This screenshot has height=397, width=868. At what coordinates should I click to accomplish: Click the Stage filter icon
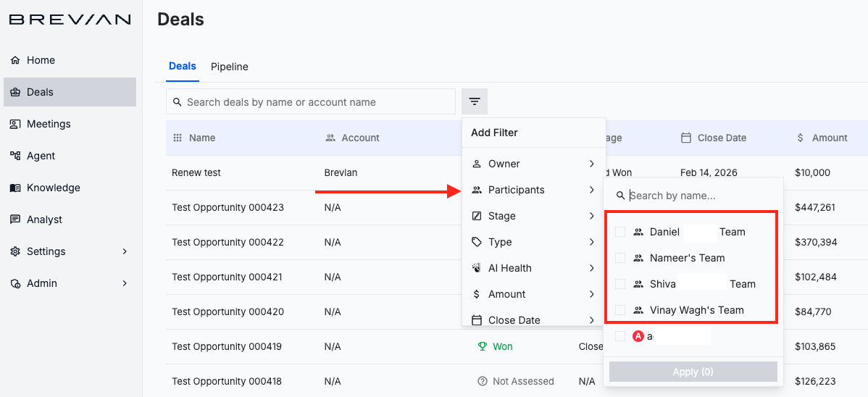pos(476,216)
